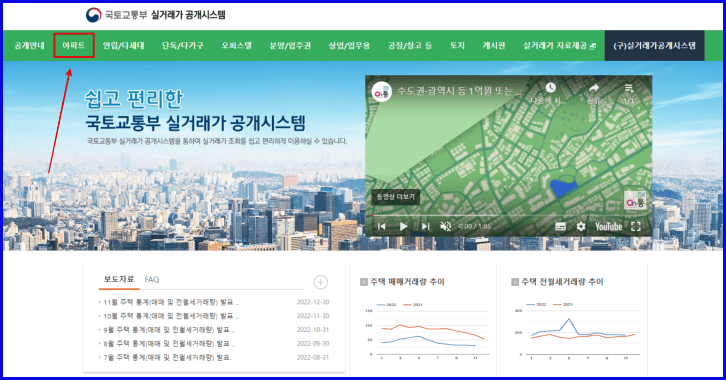Switch to the FAQ tab
This screenshot has width=726, height=380.
151,280
